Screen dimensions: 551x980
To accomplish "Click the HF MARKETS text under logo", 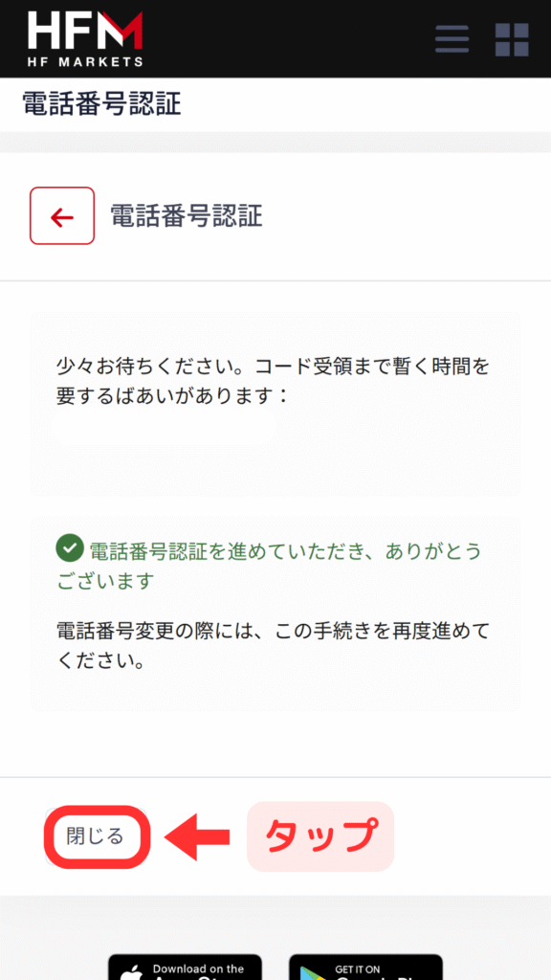I will pos(85,62).
